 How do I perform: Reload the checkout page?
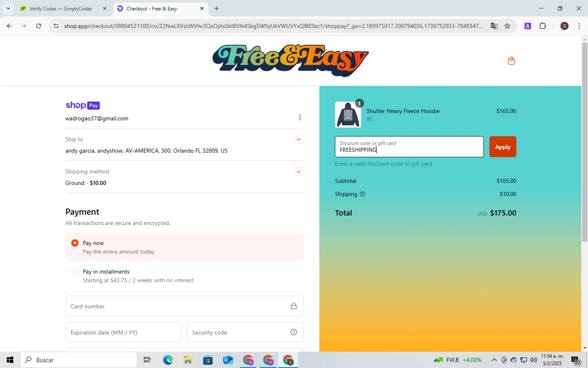[38, 26]
